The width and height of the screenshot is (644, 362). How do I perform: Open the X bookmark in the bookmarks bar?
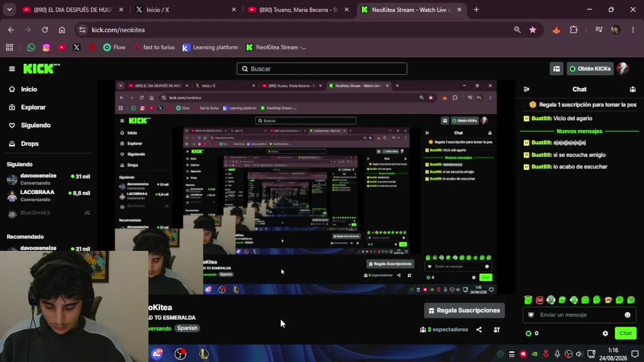(76, 47)
